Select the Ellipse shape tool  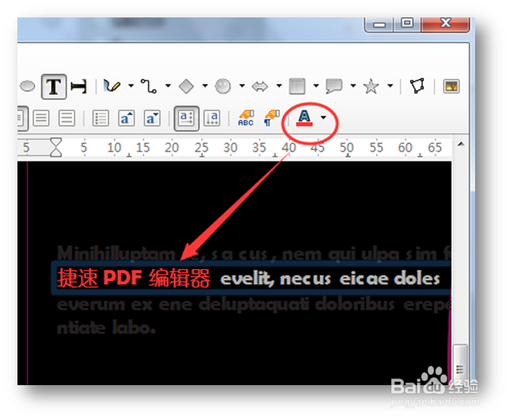[x=27, y=86]
